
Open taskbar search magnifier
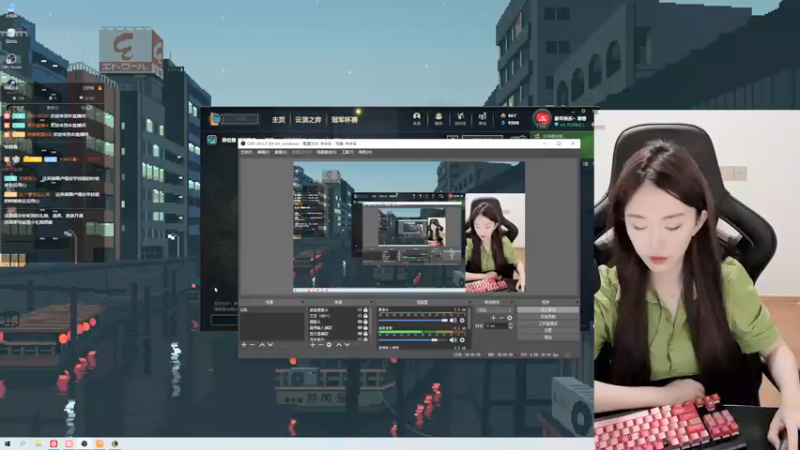point(22,444)
